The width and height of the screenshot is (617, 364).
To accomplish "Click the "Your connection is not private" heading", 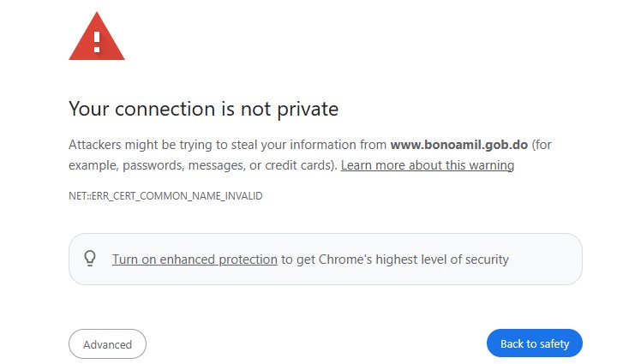I will click(203, 109).
